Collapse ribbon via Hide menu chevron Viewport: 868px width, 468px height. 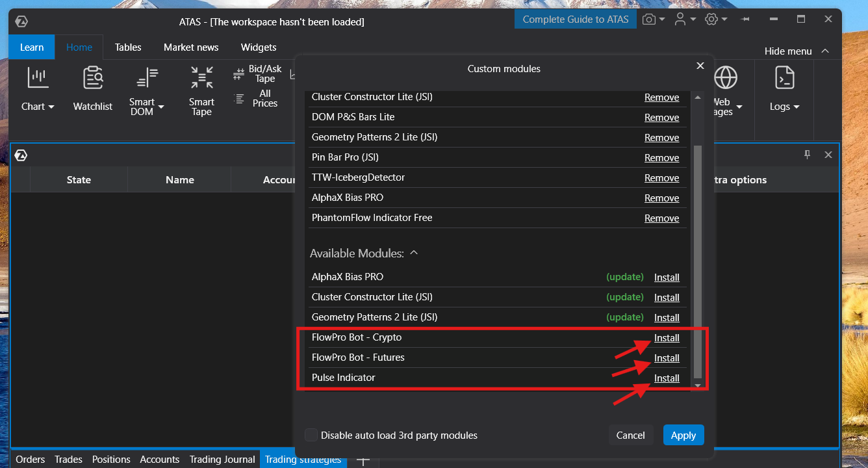(x=825, y=51)
